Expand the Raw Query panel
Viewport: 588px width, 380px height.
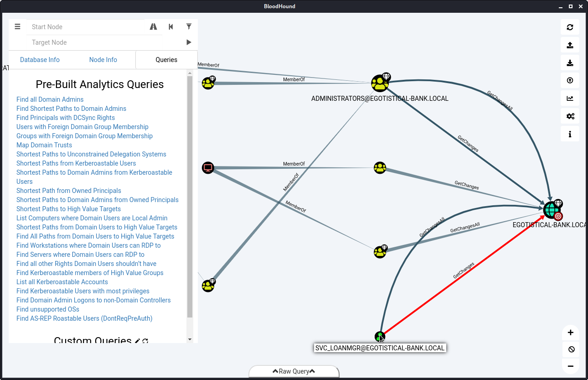[294, 371]
